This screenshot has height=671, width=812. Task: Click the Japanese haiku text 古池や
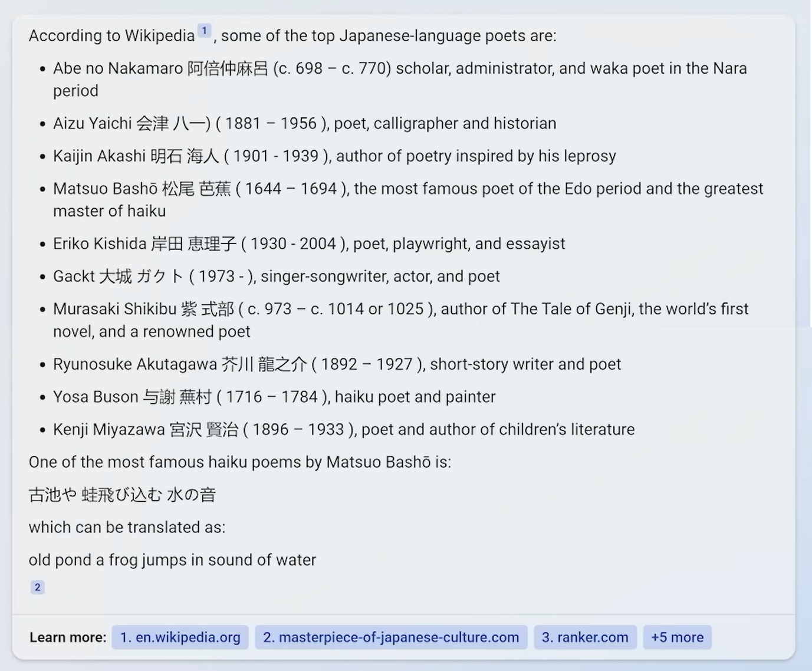pos(122,494)
